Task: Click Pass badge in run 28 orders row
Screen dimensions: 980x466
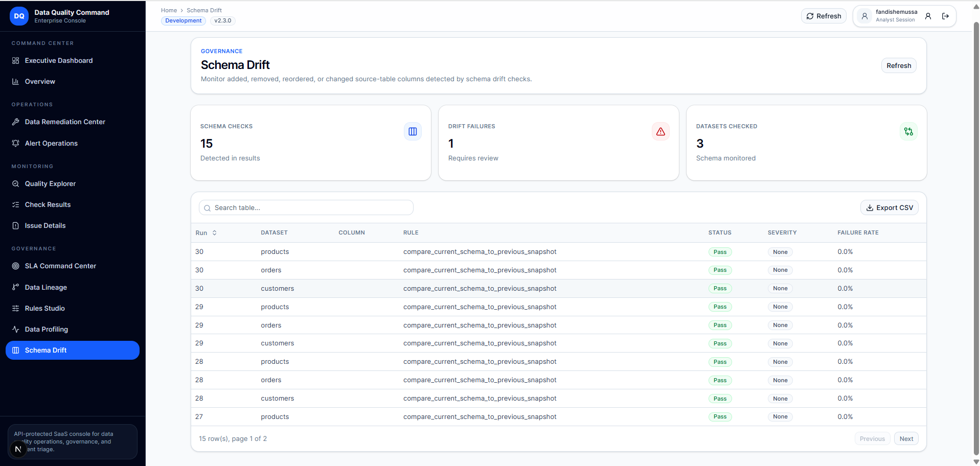Action: coord(720,380)
